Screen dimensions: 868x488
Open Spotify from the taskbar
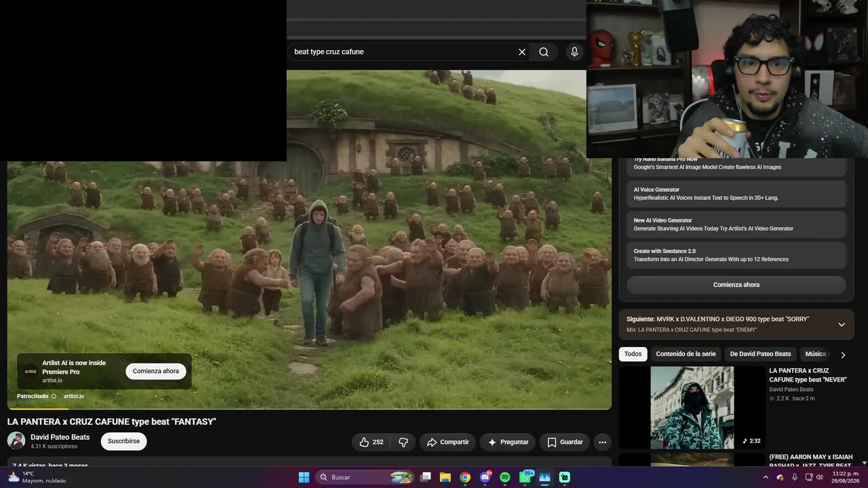(505, 477)
